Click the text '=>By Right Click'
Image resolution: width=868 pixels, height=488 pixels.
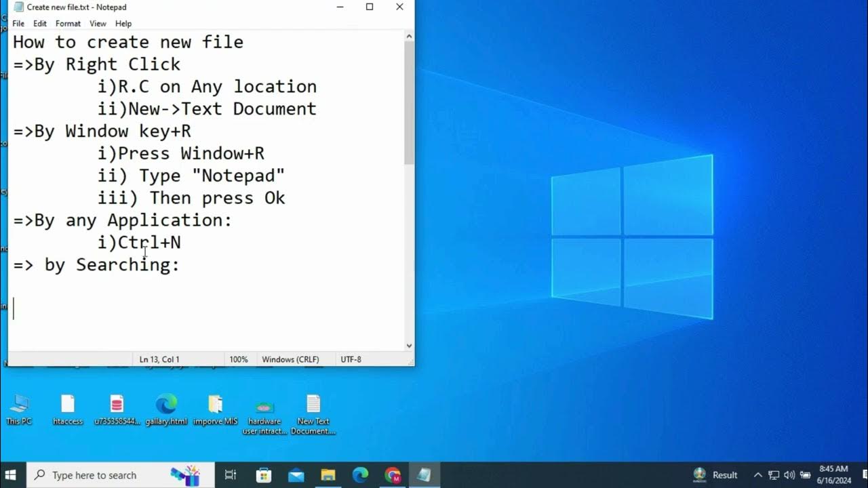pos(97,64)
